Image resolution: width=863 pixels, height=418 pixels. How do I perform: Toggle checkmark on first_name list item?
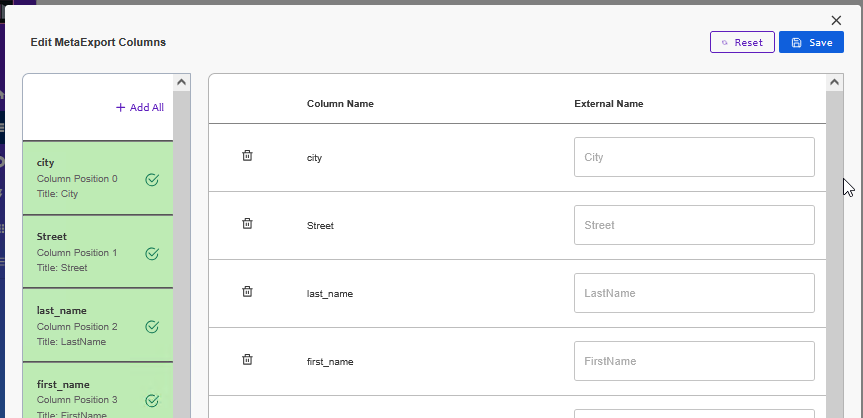(152, 400)
